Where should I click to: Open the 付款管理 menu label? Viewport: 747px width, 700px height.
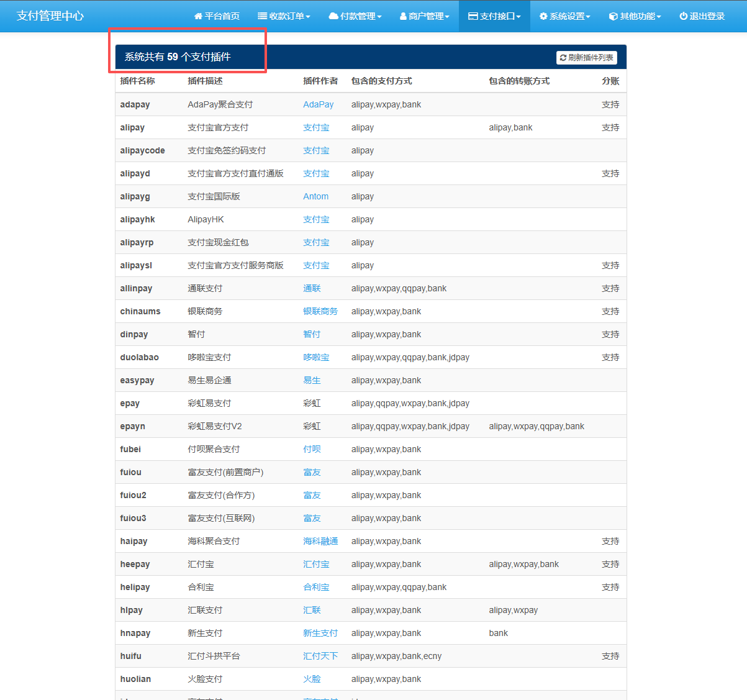pyautogui.click(x=358, y=16)
